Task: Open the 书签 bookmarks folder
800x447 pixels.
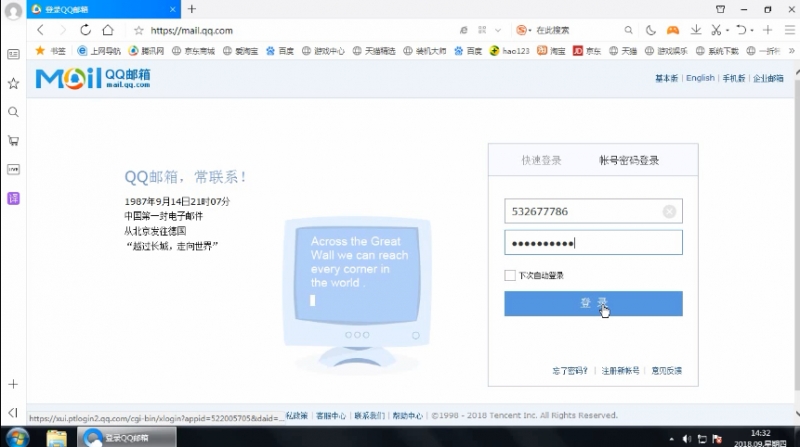Action: (x=51, y=51)
